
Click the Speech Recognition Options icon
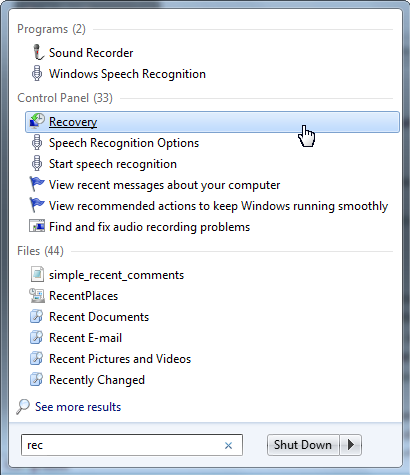pos(37,142)
